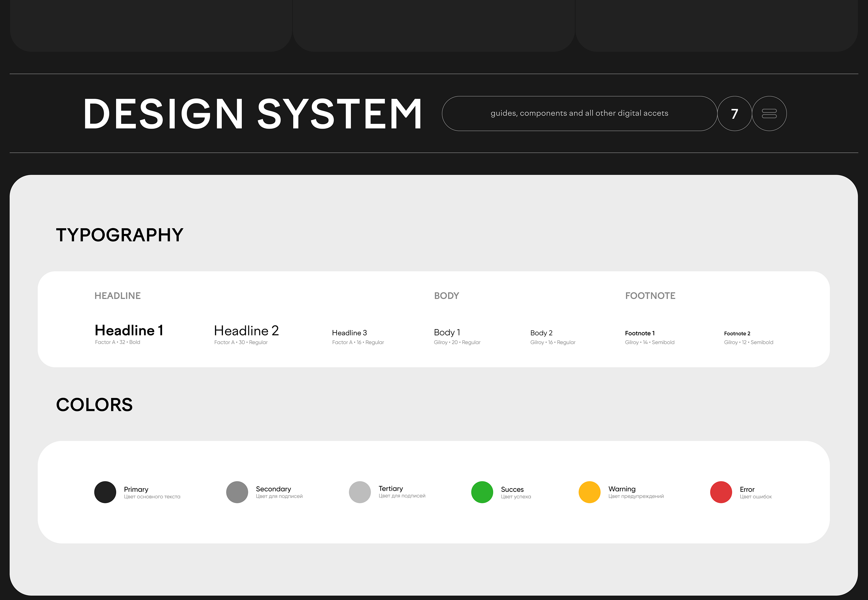Select the Primary black color swatch
The image size is (868, 600).
tap(105, 492)
